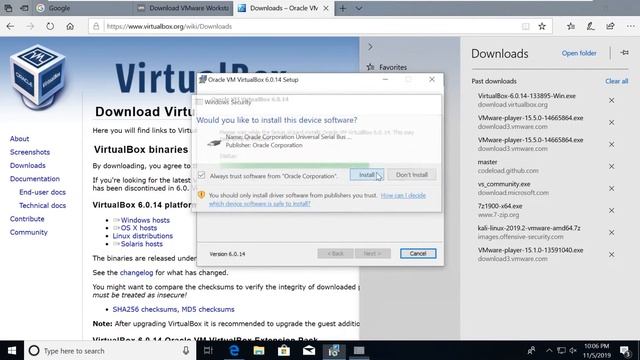Open File Explorer from taskbar

[x=259, y=351]
